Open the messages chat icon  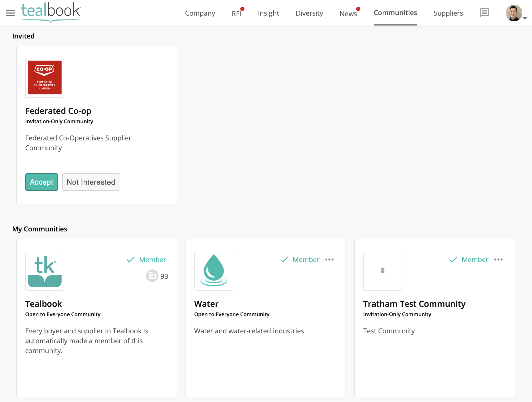coord(484,13)
